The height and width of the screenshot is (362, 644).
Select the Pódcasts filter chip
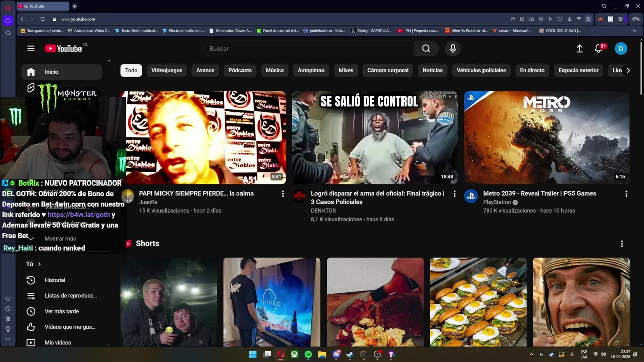pyautogui.click(x=240, y=70)
